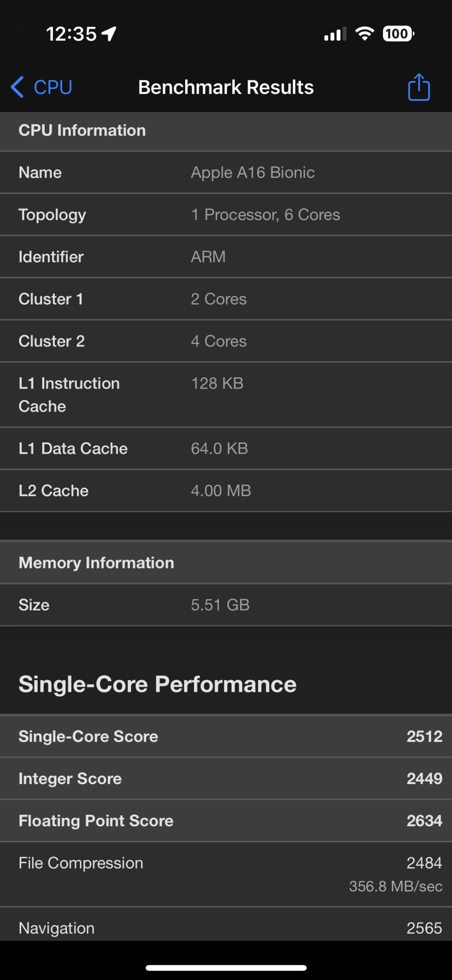Image resolution: width=452 pixels, height=980 pixels.
Task: Tap the Memory Information section header
Action: coord(226,563)
